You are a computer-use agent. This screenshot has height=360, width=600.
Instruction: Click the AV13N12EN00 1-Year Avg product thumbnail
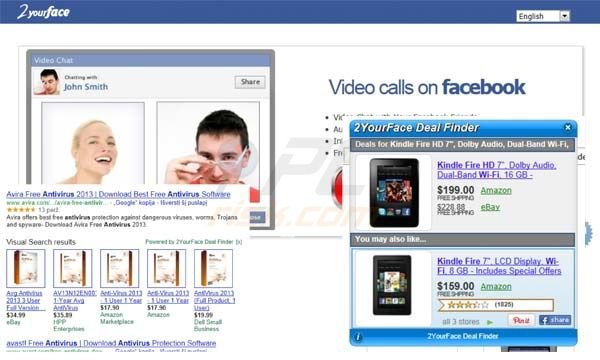tap(73, 269)
